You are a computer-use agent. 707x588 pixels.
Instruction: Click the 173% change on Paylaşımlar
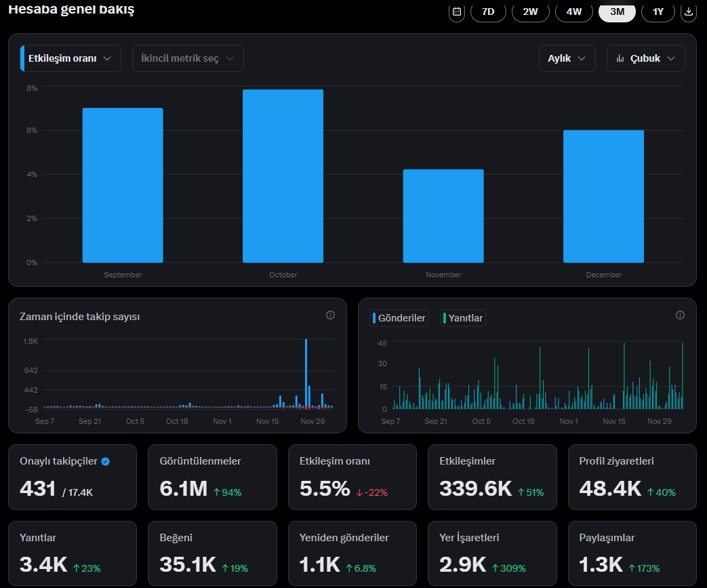point(645,568)
